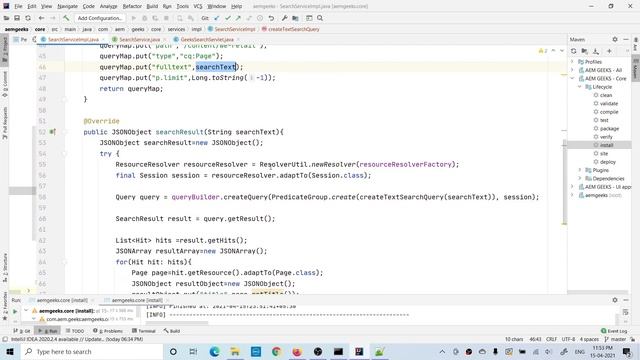Click the UTF-8 encoding status entry

pyautogui.click(x=568, y=339)
